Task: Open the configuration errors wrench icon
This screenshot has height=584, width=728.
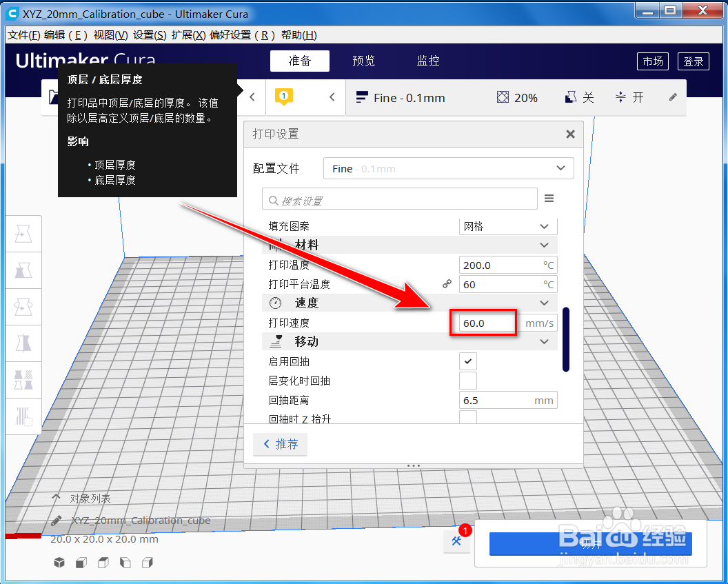Action: 457,541
